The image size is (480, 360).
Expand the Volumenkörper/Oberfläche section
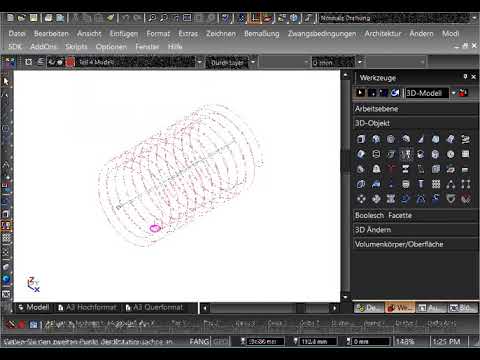(415, 244)
